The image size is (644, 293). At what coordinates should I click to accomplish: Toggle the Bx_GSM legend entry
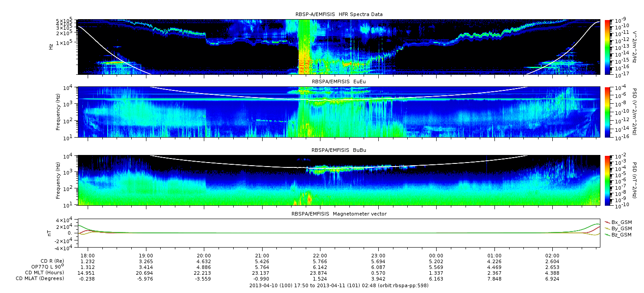tap(621, 222)
